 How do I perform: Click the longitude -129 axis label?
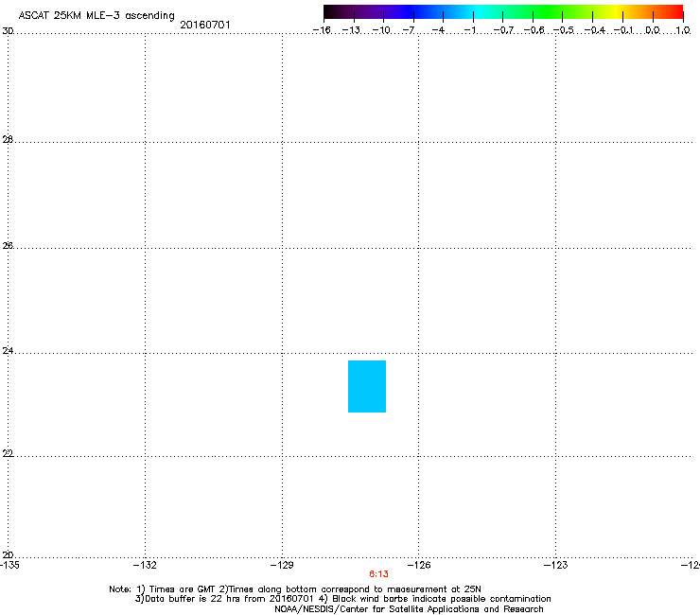pyautogui.click(x=282, y=566)
